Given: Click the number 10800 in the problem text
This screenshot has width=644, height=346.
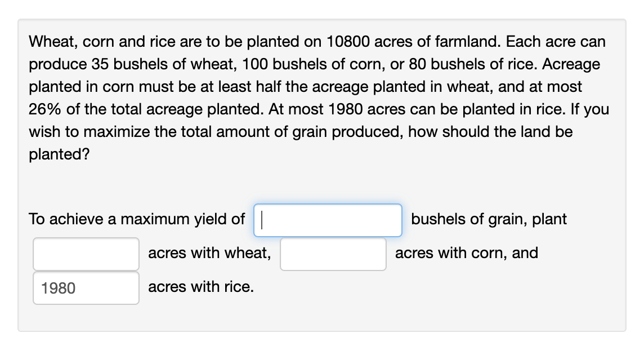Looking at the screenshot, I should click(347, 42).
